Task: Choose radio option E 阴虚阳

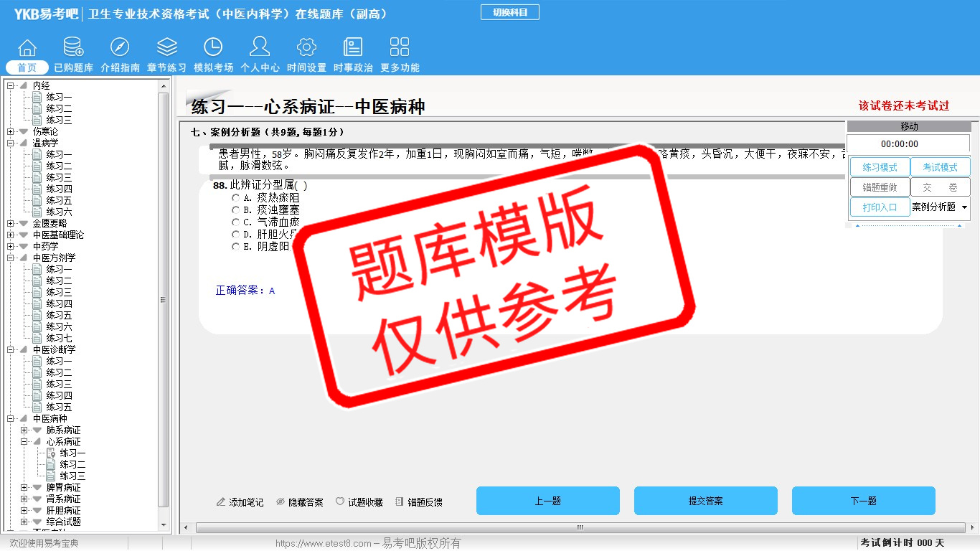Action: coord(235,247)
